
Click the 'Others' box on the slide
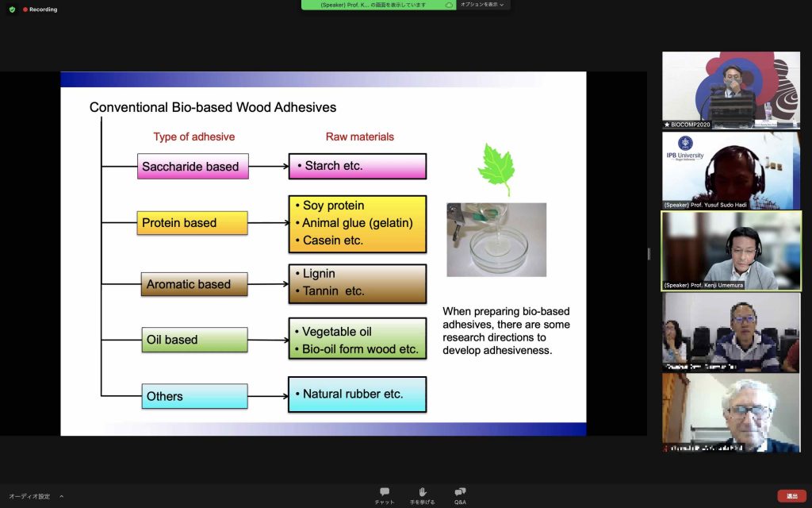(195, 396)
